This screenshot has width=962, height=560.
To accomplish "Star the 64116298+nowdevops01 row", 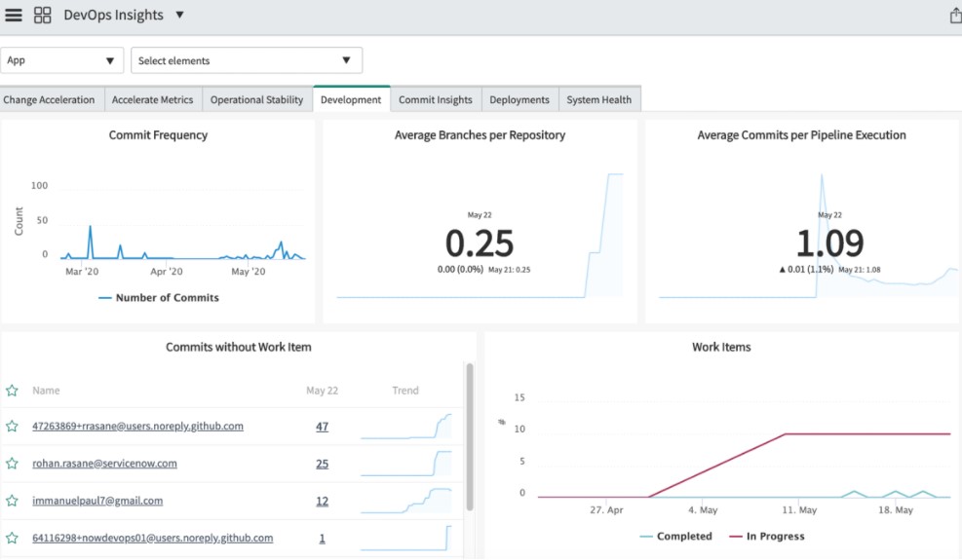I will tap(13, 538).
